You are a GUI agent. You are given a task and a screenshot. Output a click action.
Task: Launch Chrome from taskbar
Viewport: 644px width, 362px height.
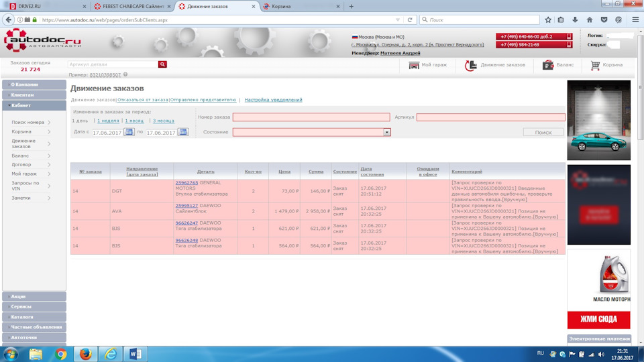(x=61, y=354)
